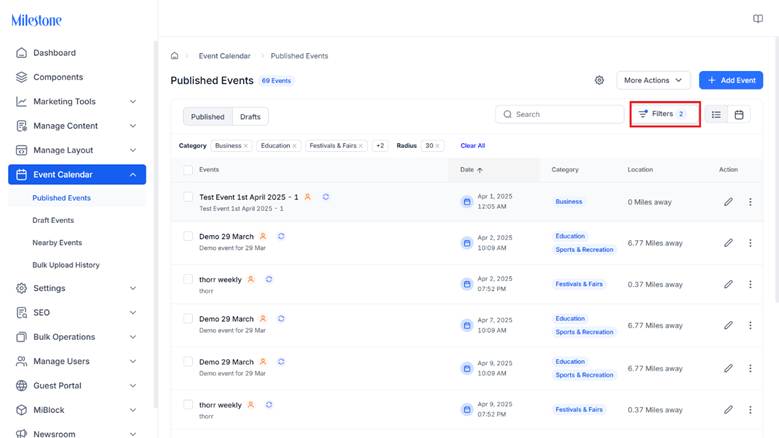Remove the Radius 30 filter chip
This screenshot has height=438, width=779.
point(437,146)
